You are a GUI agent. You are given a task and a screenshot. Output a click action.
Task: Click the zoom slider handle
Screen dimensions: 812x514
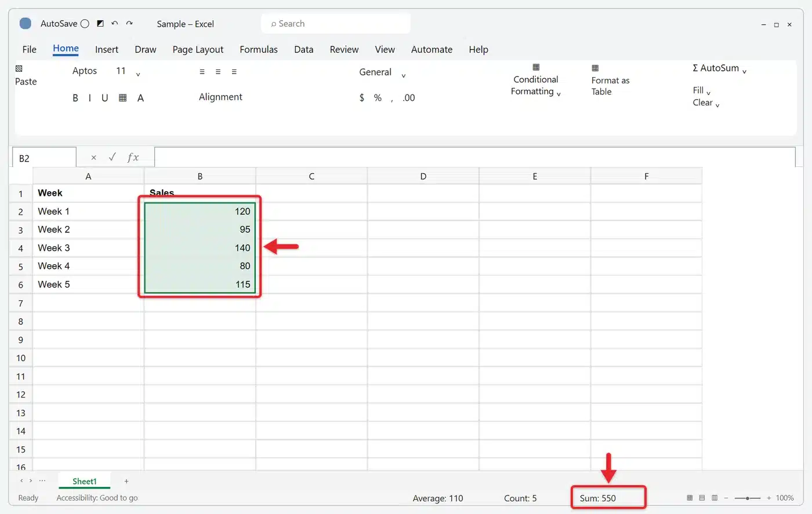click(x=748, y=498)
